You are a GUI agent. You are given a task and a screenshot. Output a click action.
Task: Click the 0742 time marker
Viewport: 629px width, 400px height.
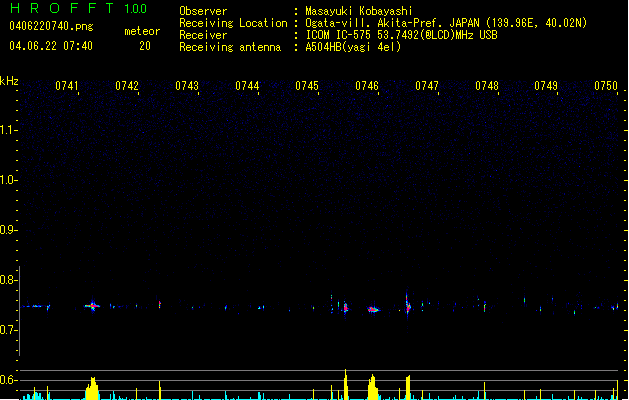(x=127, y=86)
